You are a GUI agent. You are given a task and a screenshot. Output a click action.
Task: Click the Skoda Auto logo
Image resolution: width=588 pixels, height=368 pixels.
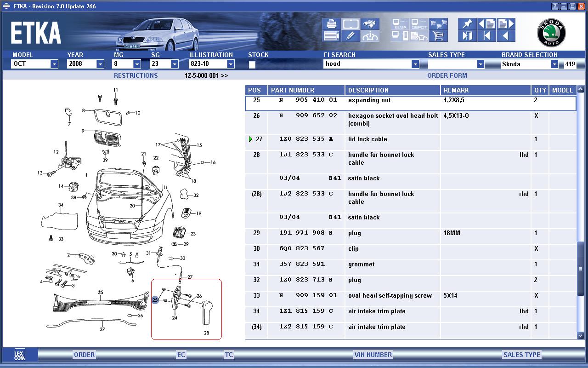551,33
